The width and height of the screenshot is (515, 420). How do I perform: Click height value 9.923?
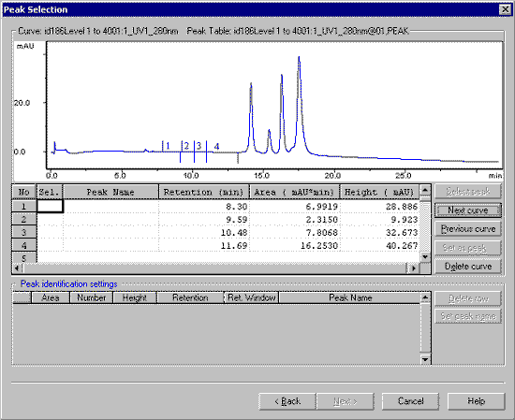[x=404, y=220]
